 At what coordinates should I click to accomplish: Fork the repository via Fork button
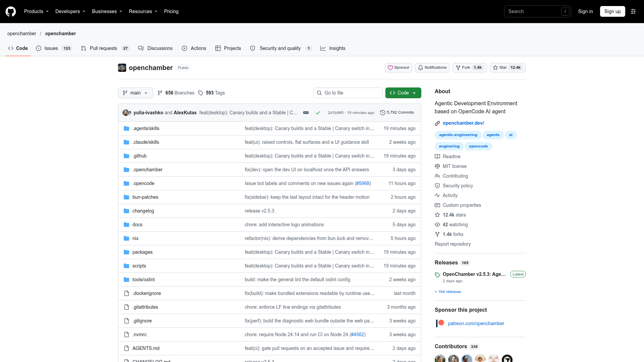pyautogui.click(x=470, y=68)
